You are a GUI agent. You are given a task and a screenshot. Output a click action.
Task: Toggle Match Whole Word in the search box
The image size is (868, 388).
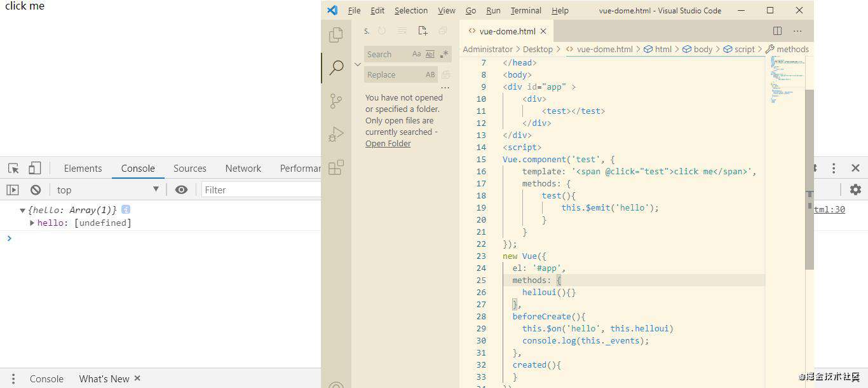[430, 55]
